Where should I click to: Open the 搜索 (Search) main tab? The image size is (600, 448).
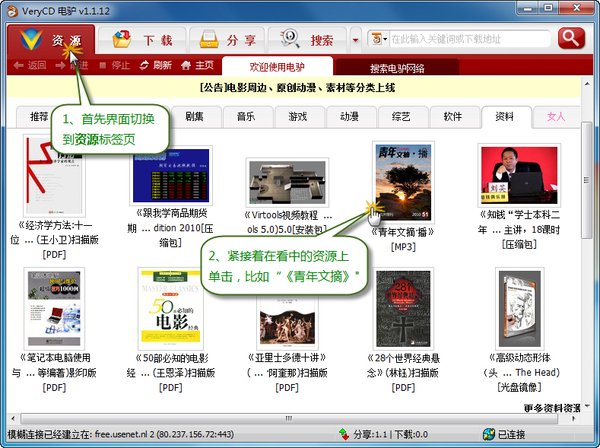pos(307,40)
